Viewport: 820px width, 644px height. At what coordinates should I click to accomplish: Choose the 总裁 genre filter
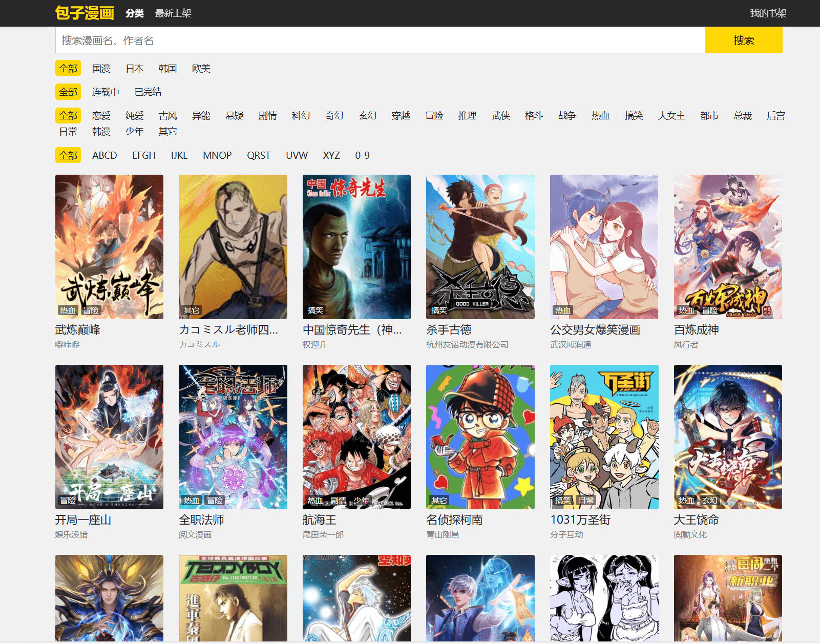tap(743, 116)
